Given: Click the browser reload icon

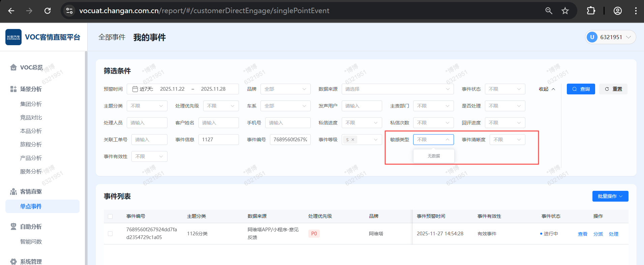Looking at the screenshot, I should (48, 11).
